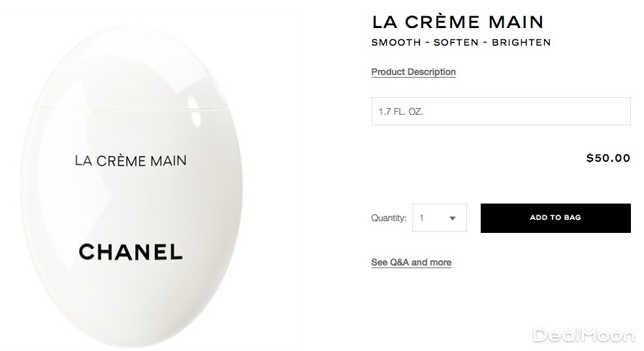Click the 1.7 FL. OZ. size field

point(500,112)
